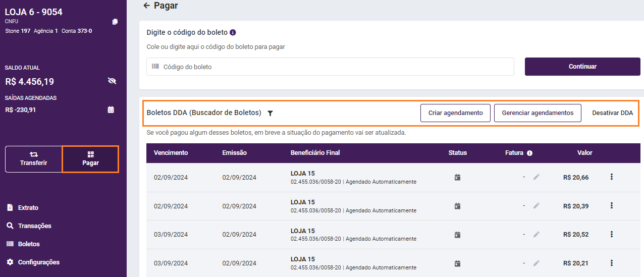Toggle balance visibility eye icon
644x277 pixels.
[x=112, y=81]
